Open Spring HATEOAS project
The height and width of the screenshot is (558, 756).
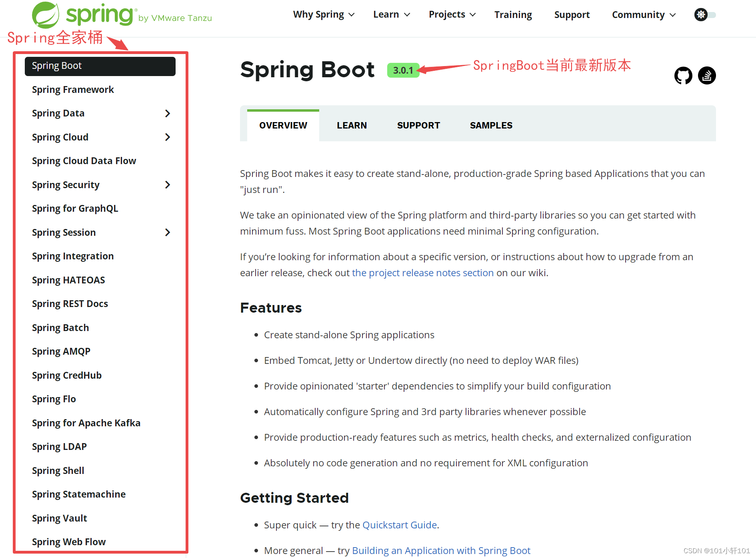click(68, 280)
